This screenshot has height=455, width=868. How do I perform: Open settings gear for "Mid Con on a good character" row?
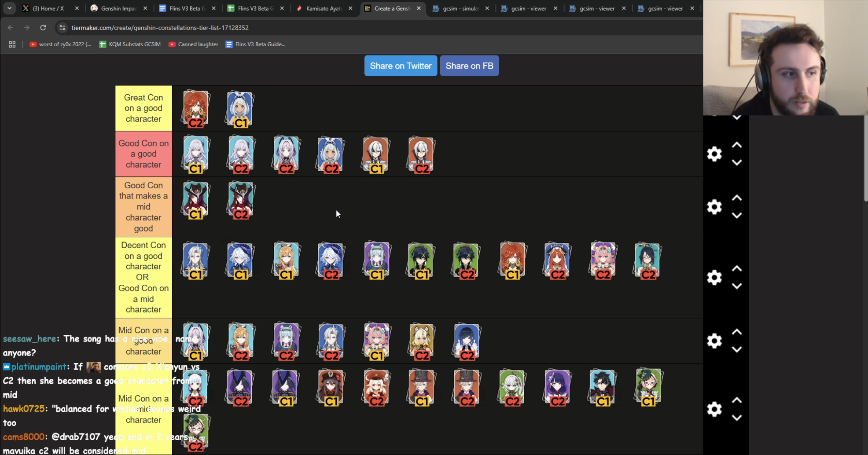(714, 341)
